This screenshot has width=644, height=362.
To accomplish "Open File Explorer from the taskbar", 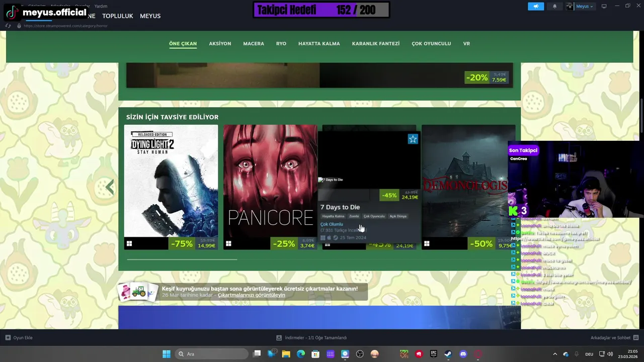I will tap(286, 354).
